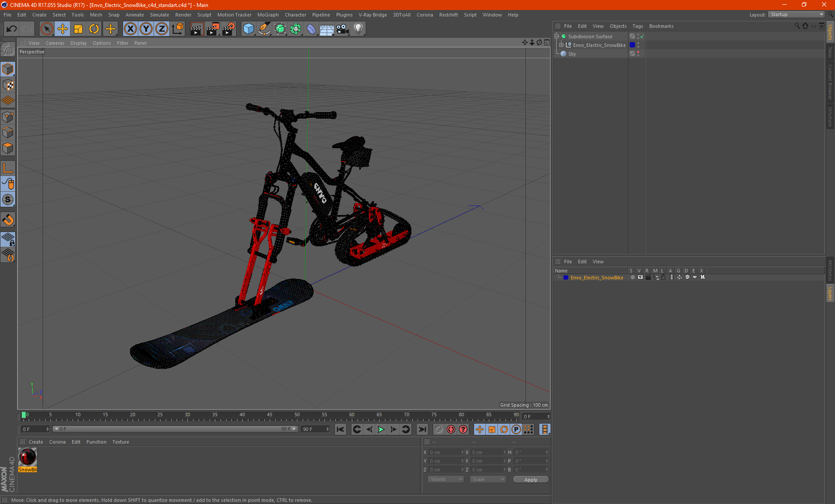Open material manager Texture menu

pyautogui.click(x=120, y=442)
